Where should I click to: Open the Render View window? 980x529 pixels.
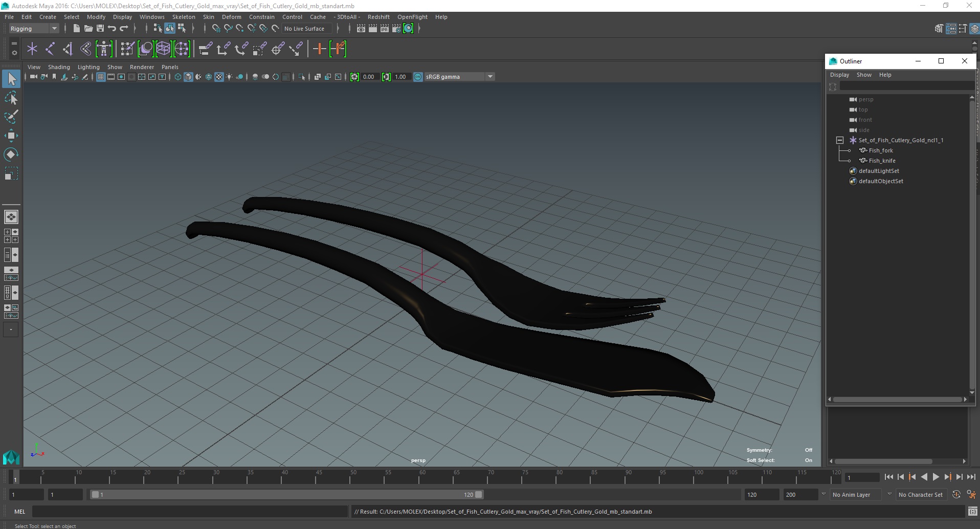click(361, 29)
